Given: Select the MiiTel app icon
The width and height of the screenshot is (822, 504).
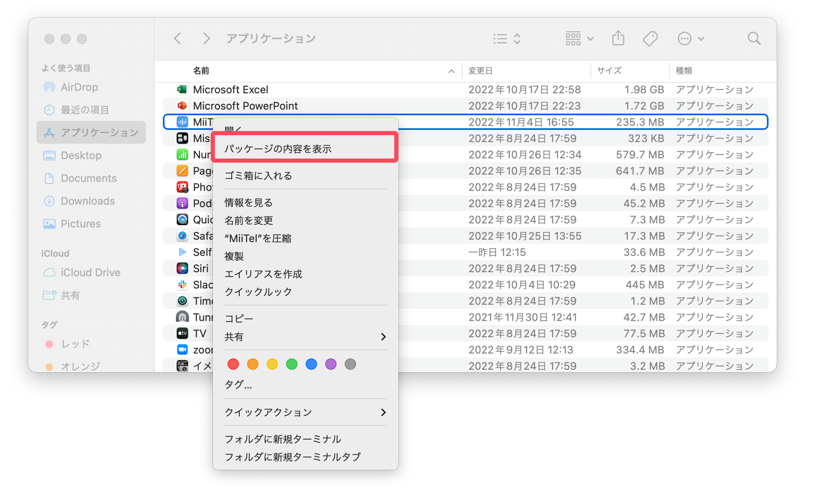Looking at the screenshot, I should pyautogui.click(x=182, y=122).
